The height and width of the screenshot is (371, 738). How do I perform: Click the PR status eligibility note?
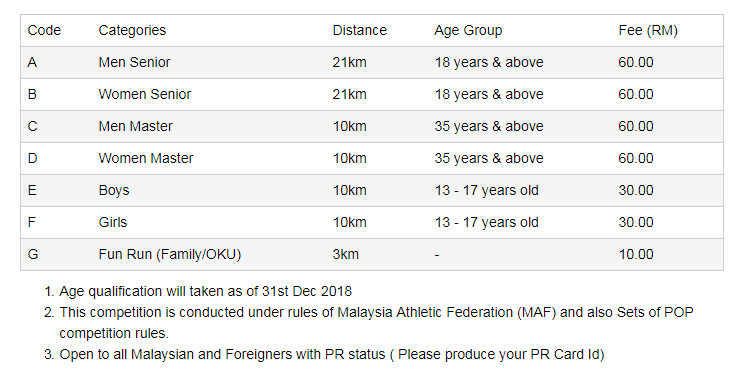click(332, 354)
